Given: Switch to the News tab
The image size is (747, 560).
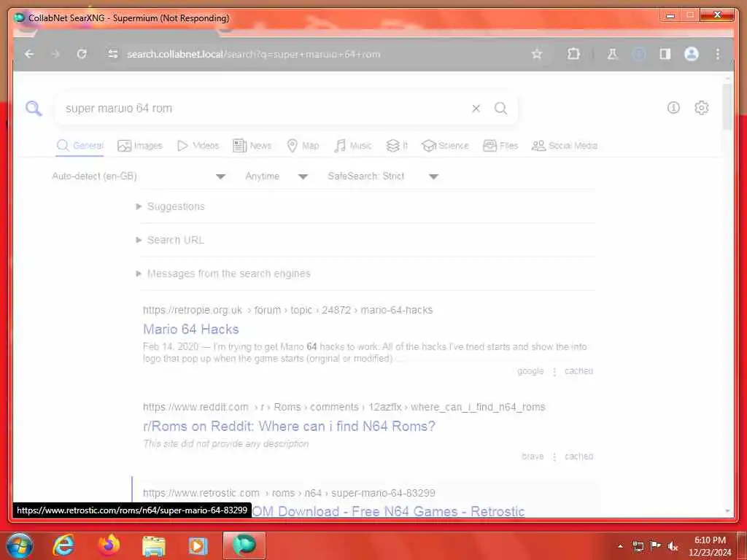Looking at the screenshot, I should click(x=252, y=146).
